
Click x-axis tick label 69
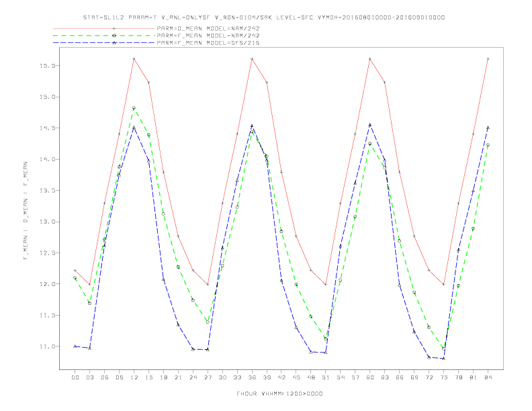414,377
